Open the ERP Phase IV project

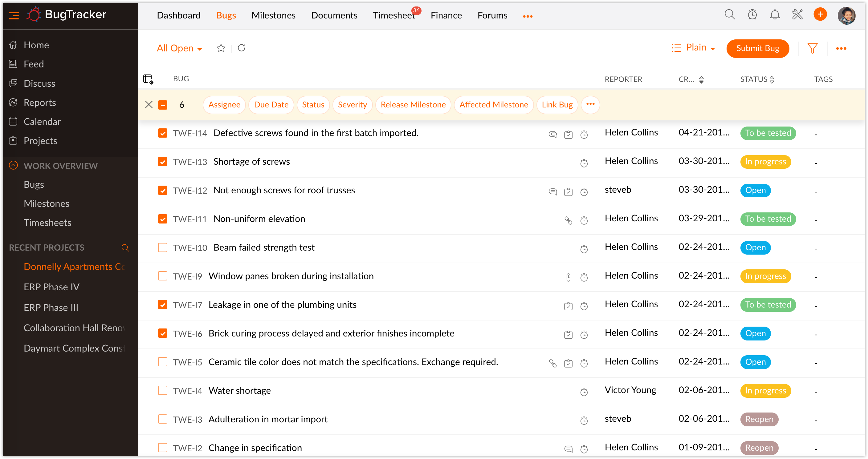[x=51, y=287]
